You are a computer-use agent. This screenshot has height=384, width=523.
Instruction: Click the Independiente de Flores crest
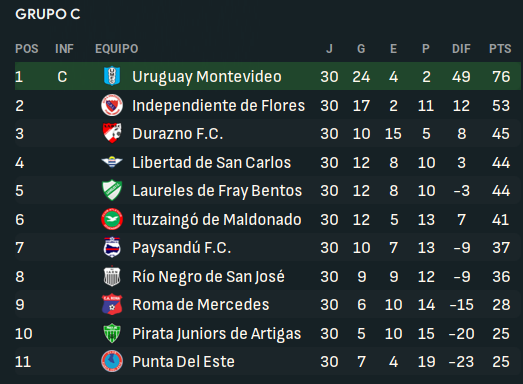112,105
